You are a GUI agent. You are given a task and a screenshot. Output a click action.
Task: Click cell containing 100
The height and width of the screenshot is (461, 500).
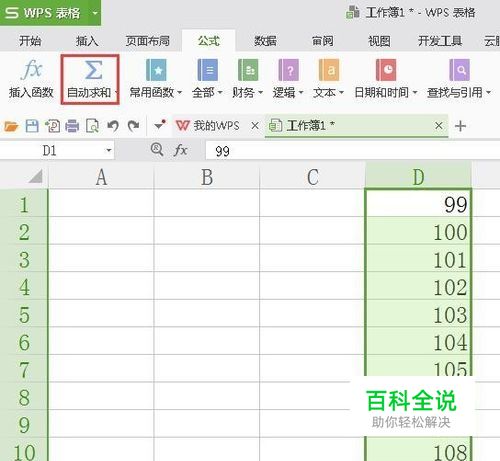tap(418, 231)
